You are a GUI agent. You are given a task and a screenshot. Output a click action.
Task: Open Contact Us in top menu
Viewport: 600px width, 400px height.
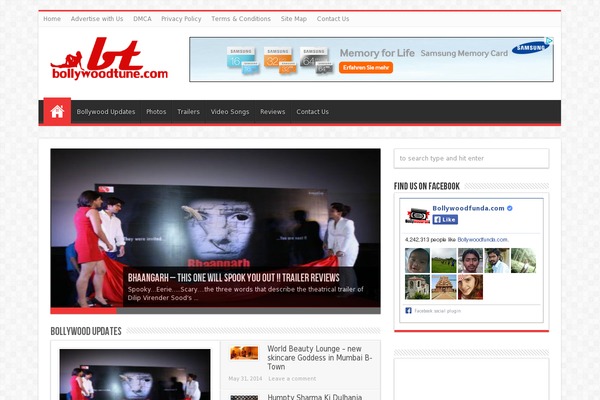point(333,19)
